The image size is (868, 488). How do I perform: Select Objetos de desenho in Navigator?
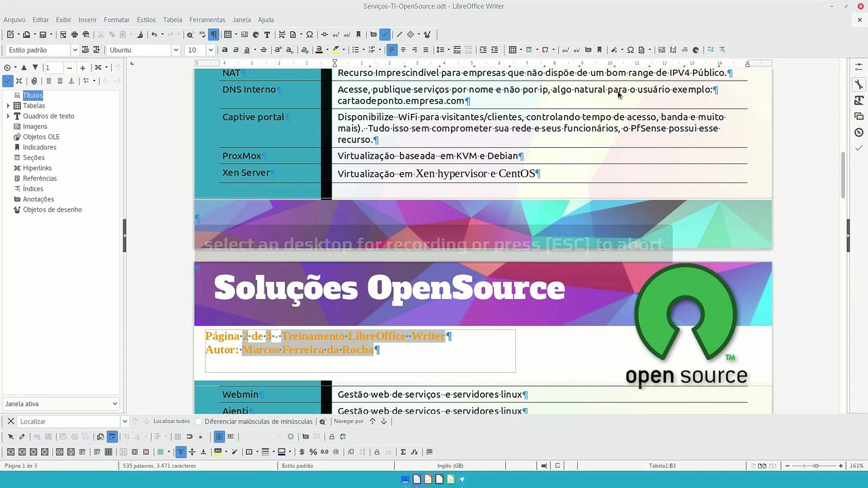point(52,210)
